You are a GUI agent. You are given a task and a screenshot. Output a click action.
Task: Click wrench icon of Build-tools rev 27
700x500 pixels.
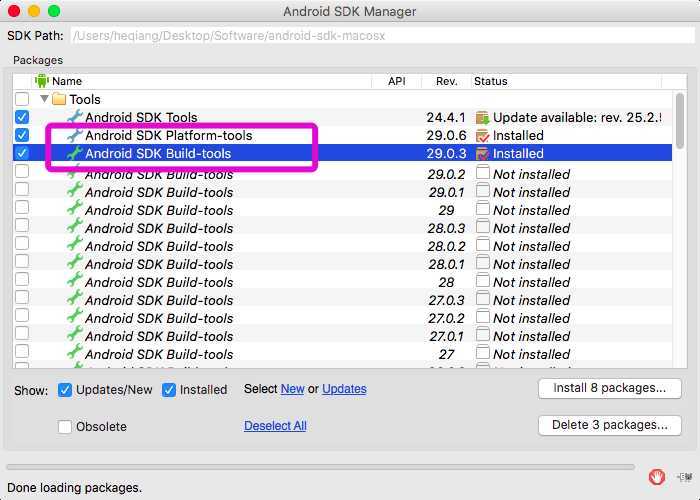[x=75, y=353]
